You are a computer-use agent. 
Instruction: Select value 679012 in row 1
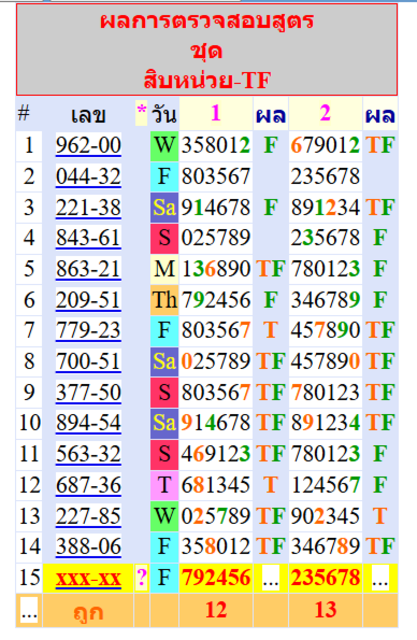(x=325, y=145)
